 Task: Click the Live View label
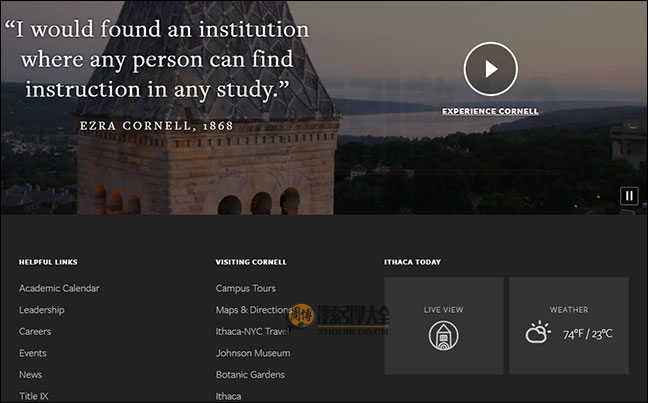pos(443,310)
